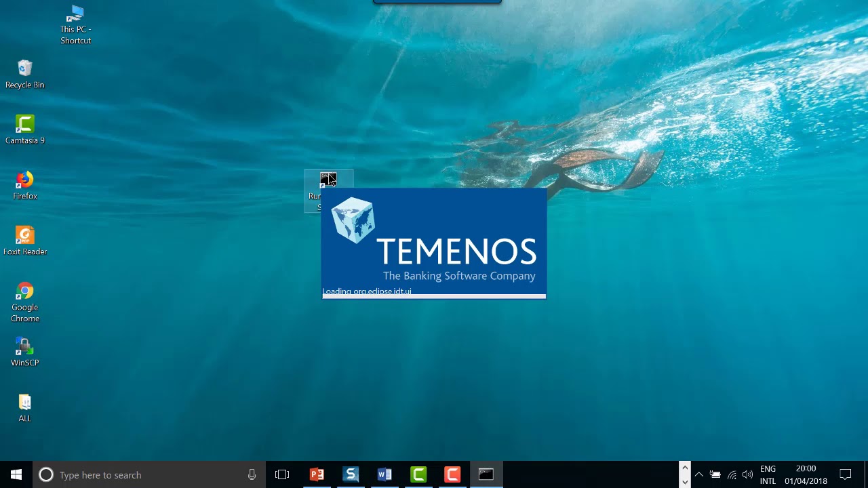The height and width of the screenshot is (488, 868).
Task: Open Task View from taskbar
Action: 282,474
